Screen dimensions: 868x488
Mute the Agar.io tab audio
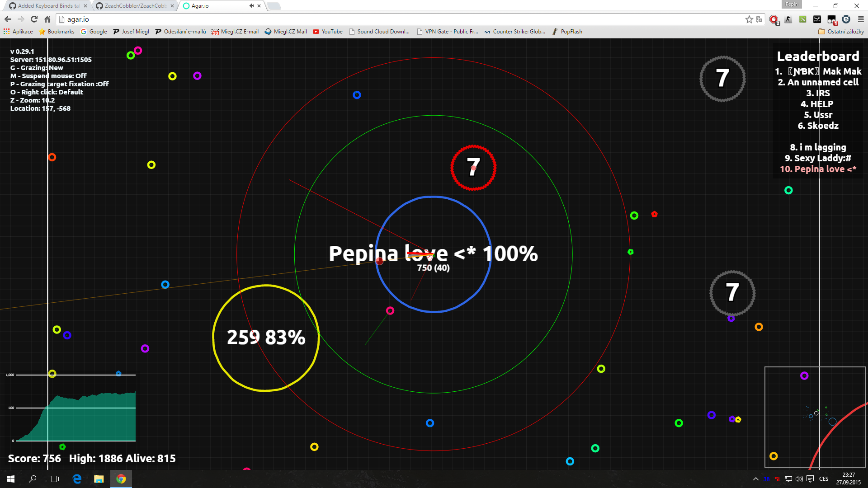251,6
